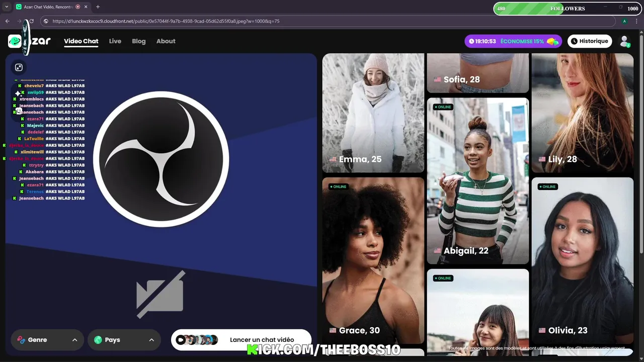This screenshot has height=362, width=644.
Task: Open the Chrome three-dot menu
Action: point(637,21)
